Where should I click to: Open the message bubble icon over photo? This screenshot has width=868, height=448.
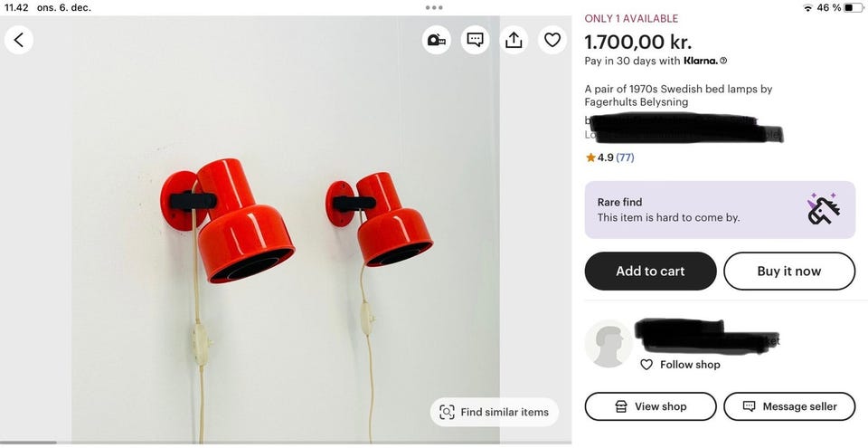point(475,40)
